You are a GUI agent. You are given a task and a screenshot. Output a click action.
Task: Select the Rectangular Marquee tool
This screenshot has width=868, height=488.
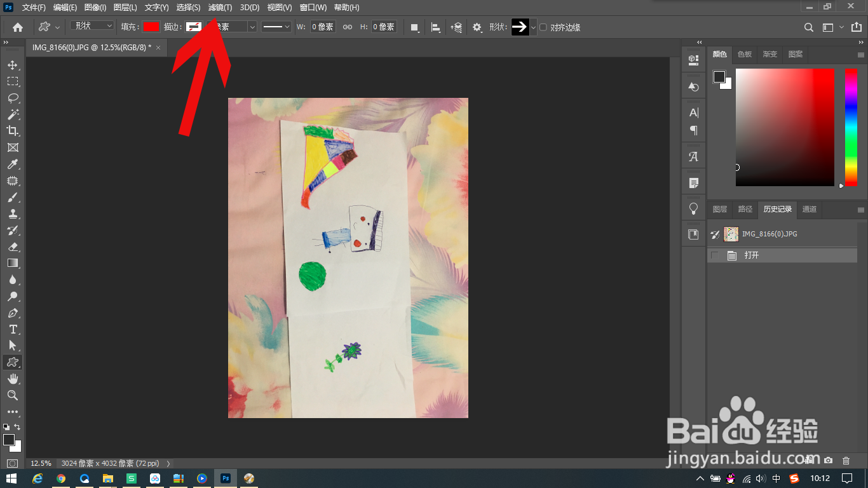point(13,81)
